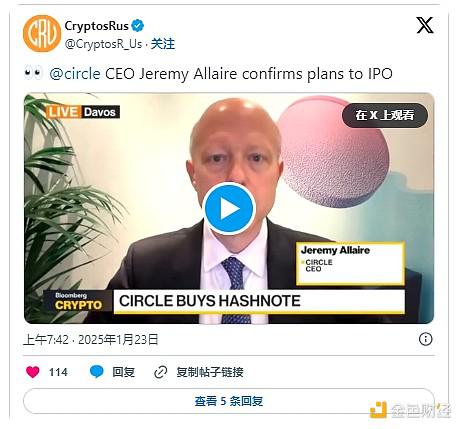Screen dimensions: 462x429
Task: Click 复制帖子链接 copy link text
Action: (210, 372)
